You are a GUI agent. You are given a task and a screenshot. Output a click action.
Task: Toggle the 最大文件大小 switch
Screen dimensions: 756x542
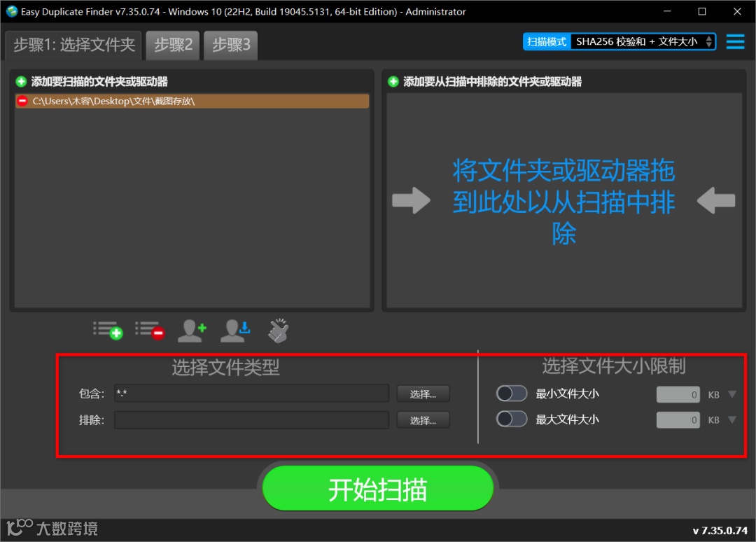512,419
